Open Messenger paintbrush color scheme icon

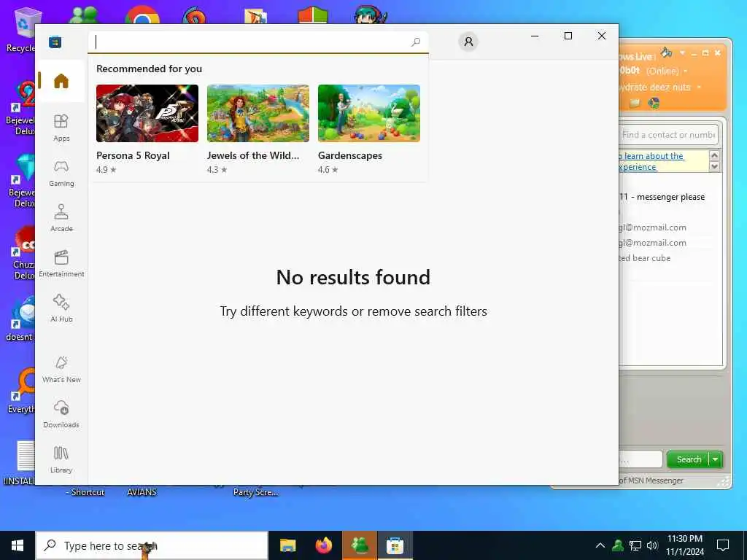[667, 52]
